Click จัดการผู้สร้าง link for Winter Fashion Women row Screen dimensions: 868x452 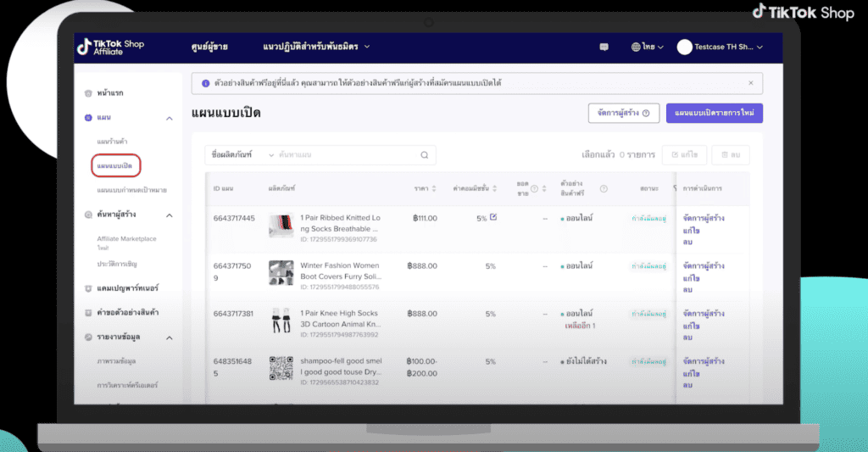click(x=704, y=266)
